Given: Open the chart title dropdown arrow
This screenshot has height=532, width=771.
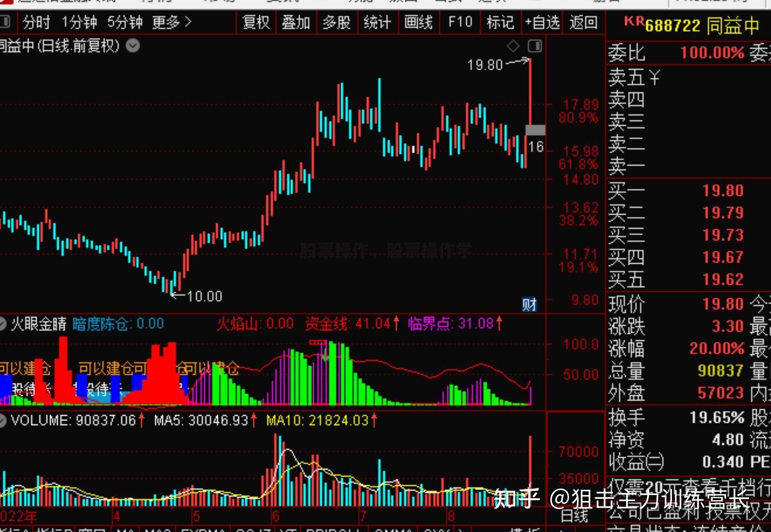Looking at the screenshot, I should pyautogui.click(x=133, y=46).
